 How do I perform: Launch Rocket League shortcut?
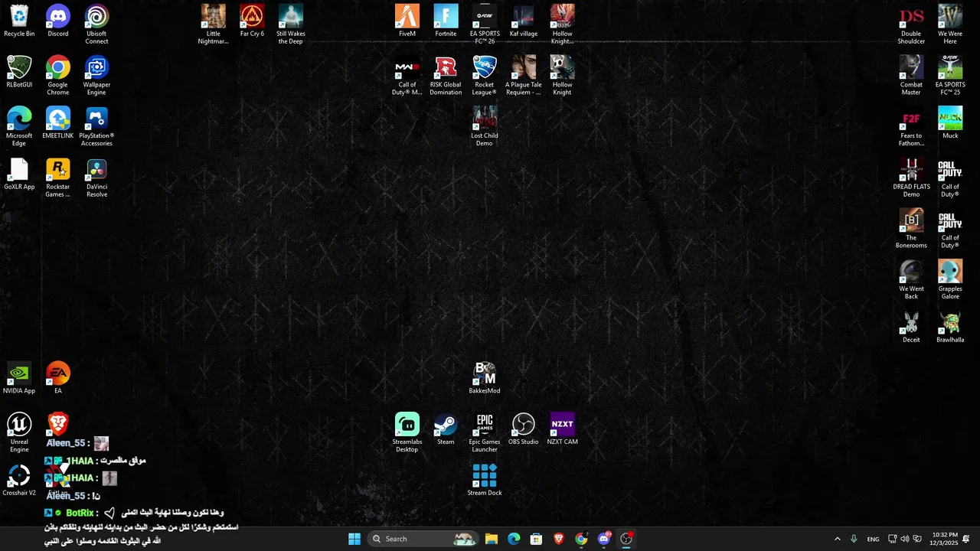[485, 76]
